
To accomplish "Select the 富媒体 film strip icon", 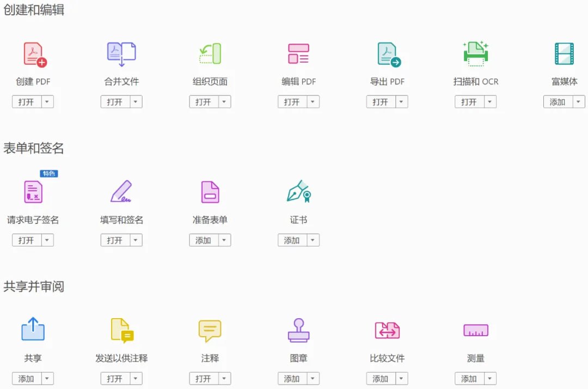I will [564, 53].
